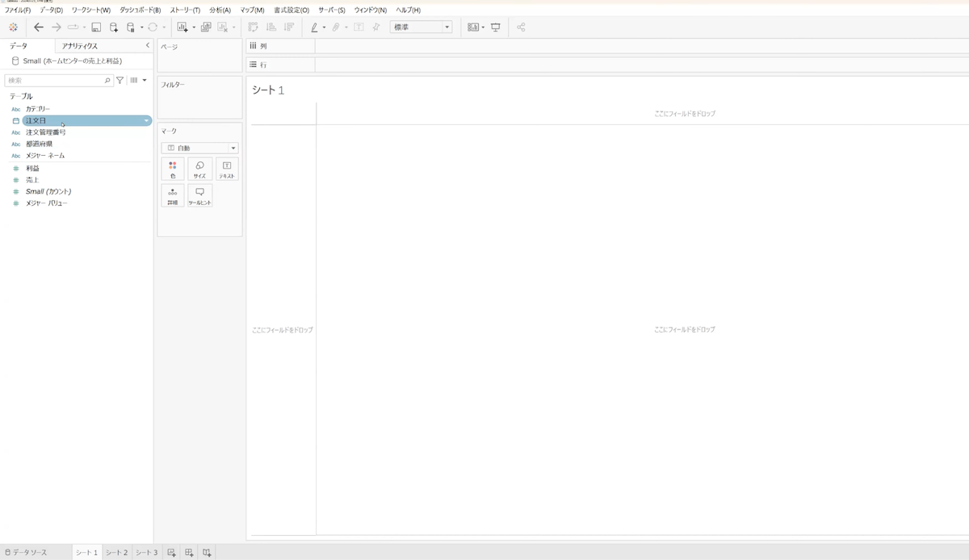Click the filter funnel icon beside search
Screen dimensions: 969x560
pos(120,81)
